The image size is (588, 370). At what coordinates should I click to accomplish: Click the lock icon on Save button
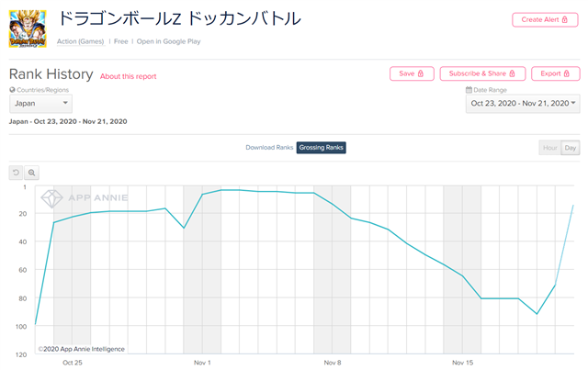[421, 73]
